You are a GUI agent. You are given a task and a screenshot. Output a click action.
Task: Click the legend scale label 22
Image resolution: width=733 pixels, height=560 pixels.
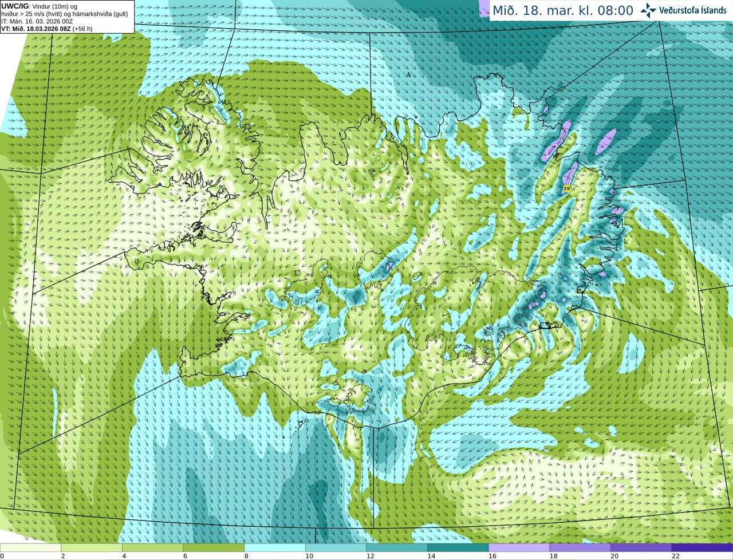(676, 556)
